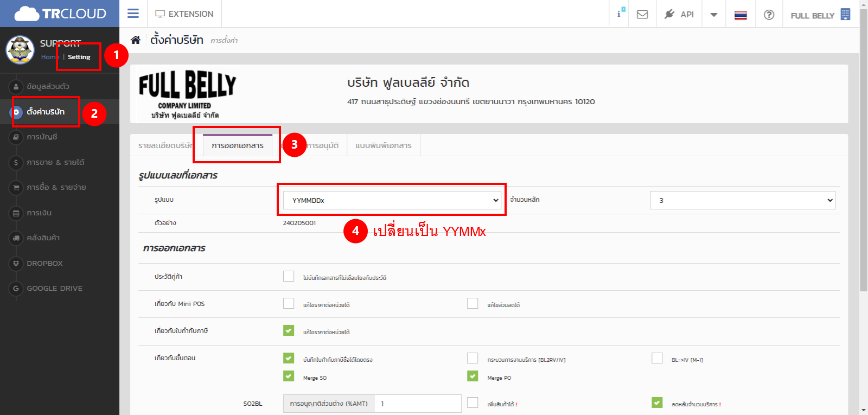The image size is (868, 415).
Task: Click the GOOGLE DRIVE sidebar icon
Action: [x=16, y=289]
